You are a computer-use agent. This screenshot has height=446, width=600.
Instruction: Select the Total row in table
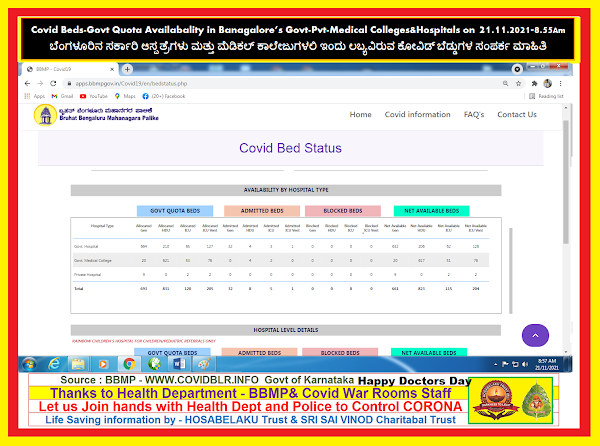pos(281,289)
